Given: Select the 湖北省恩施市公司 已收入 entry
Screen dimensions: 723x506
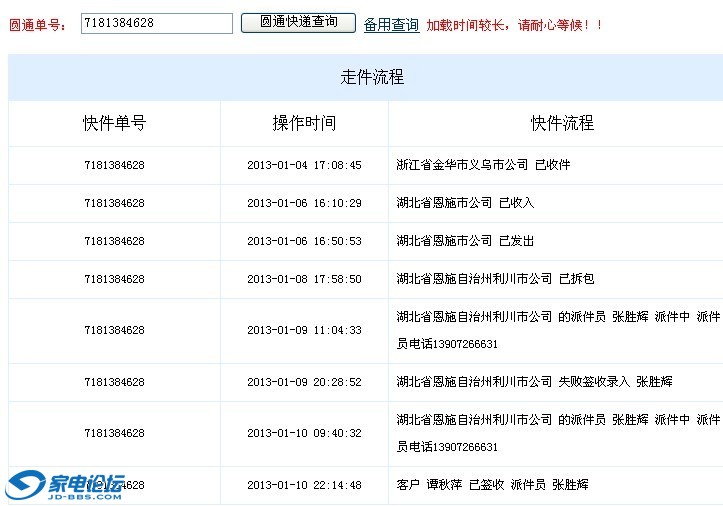Looking at the screenshot, I should [465, 203].
